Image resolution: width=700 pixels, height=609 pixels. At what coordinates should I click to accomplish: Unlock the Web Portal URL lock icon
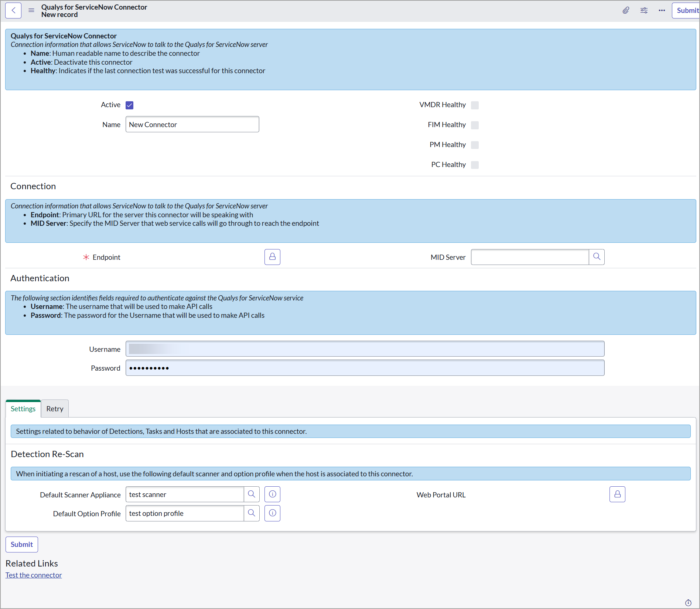[617, 494]
